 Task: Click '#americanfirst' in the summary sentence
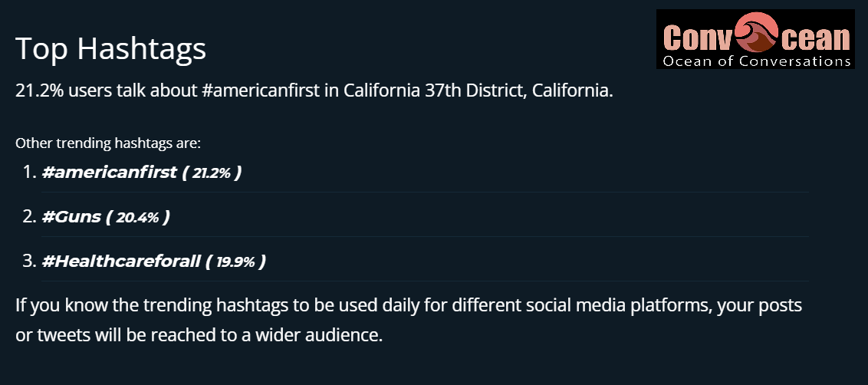click(261, 90)
